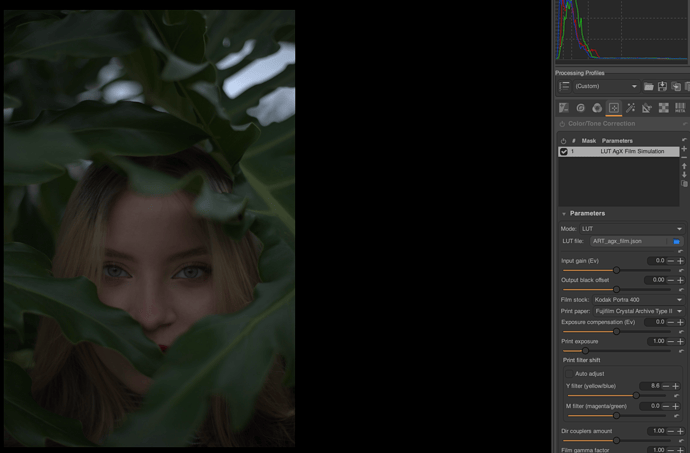Increase Exposure compensation (Ev) with plus
The width and height of the screenshot is (690, 453).
(680, 322)
